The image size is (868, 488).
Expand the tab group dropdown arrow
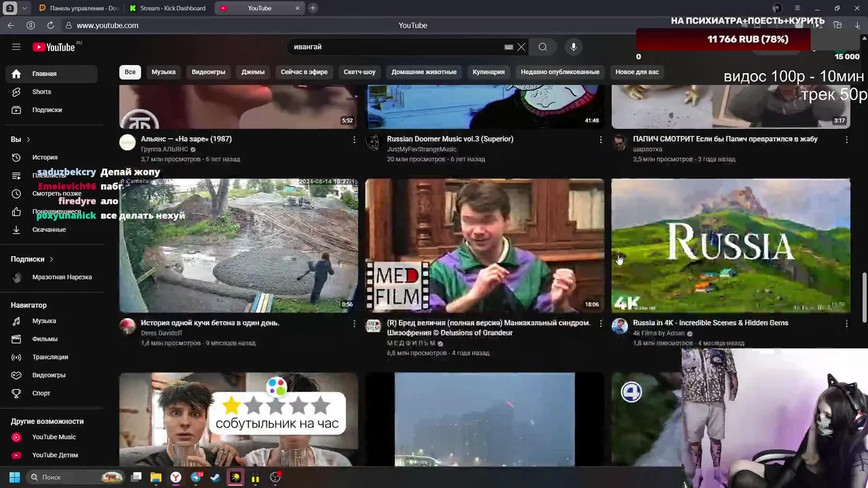click(x=24, y=8)
